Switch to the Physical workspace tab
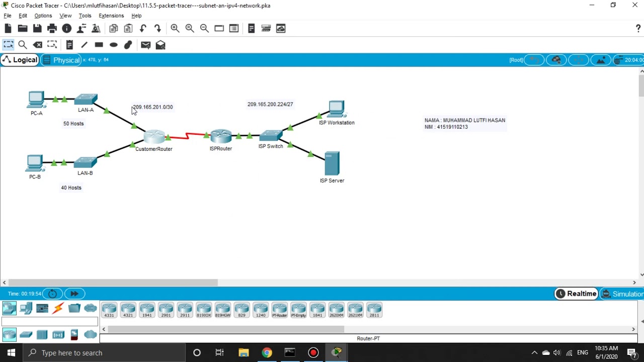Image resolution: width=644 pixels, height=362 pixels. click(x=60, y=60)
